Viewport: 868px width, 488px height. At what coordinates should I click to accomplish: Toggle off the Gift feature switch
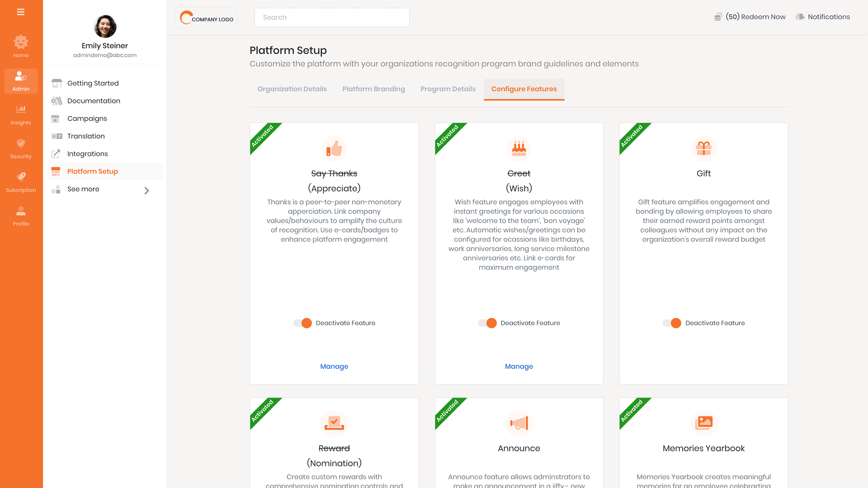point(672,323)
